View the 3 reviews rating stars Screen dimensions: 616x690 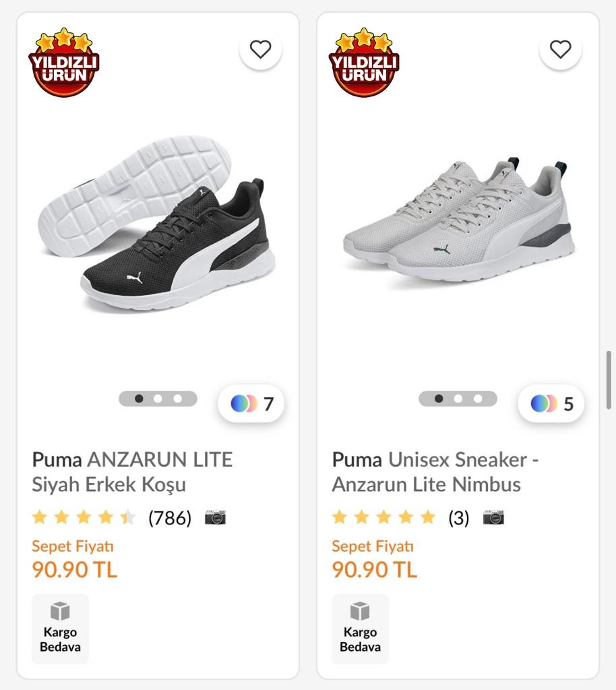383,517
